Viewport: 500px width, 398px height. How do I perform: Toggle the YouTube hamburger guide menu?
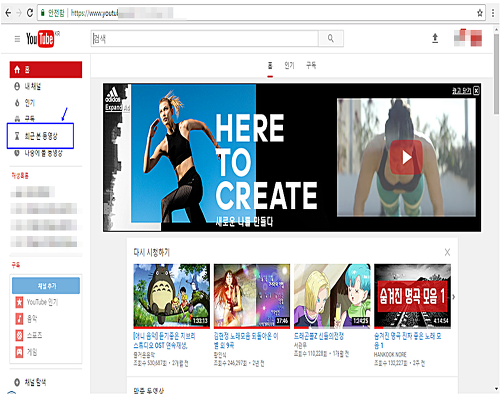pos(17,39)
